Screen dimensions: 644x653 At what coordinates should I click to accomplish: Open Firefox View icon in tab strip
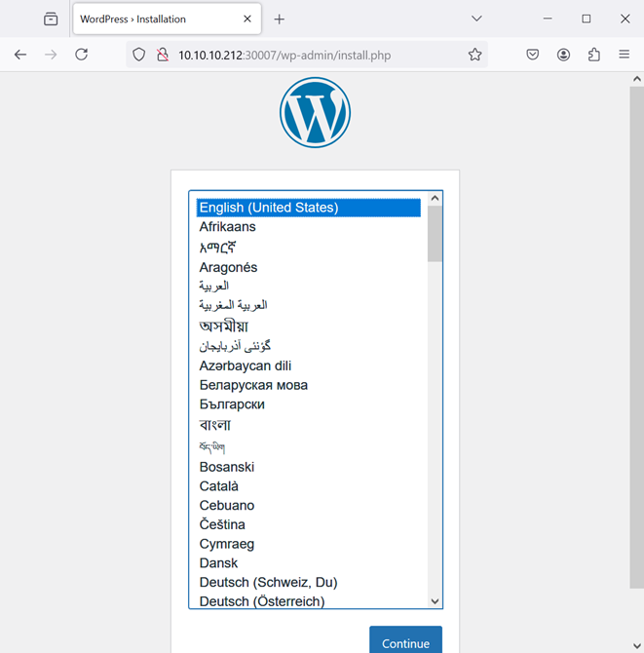click(51, 19)
